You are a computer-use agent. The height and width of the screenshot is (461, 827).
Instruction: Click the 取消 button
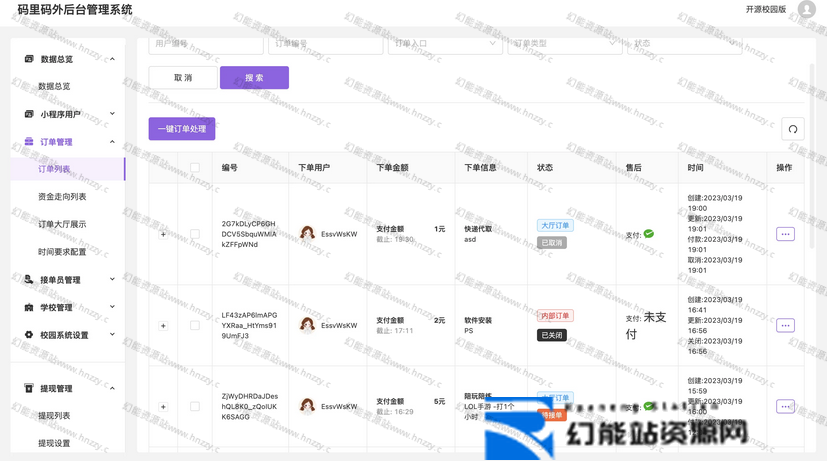pos(183,78)
